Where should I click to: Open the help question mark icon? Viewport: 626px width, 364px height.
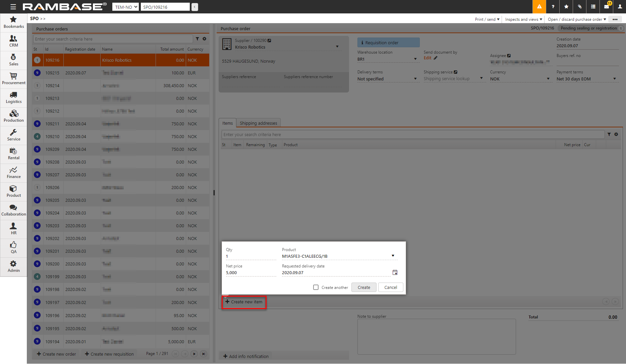pyautogui.click(x=553, y=7)
